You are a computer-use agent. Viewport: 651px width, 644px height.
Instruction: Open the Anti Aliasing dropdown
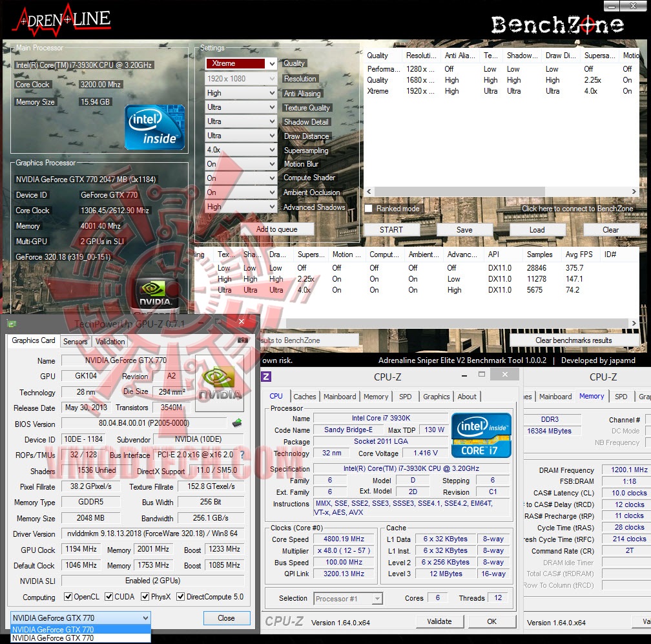(x=241, y=93)
